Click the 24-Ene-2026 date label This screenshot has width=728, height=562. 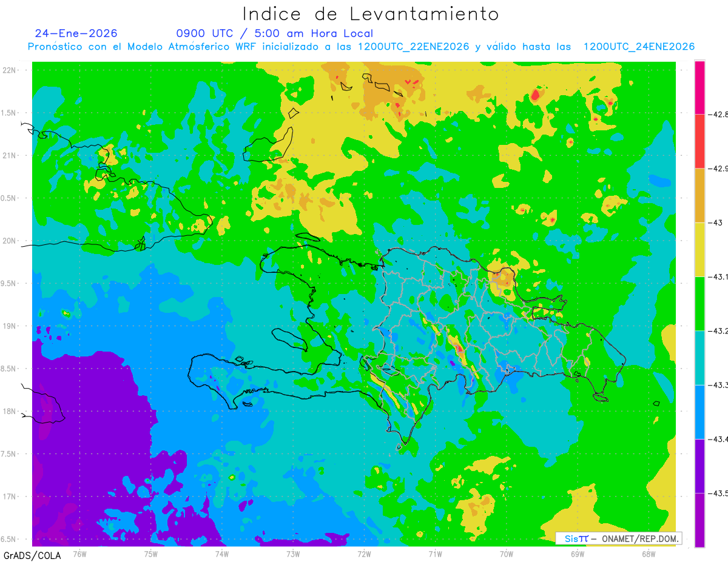[x=76, y=33]
